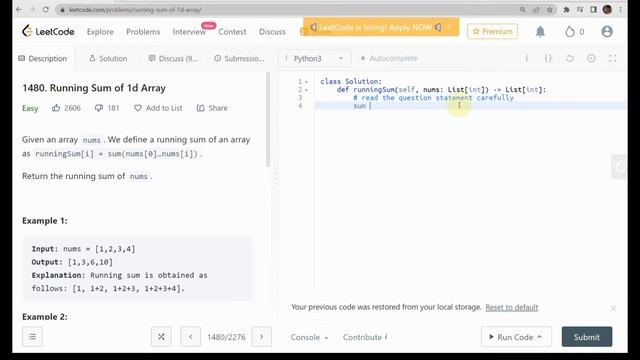Open the problem list hamburger button

tap(32, 337)
